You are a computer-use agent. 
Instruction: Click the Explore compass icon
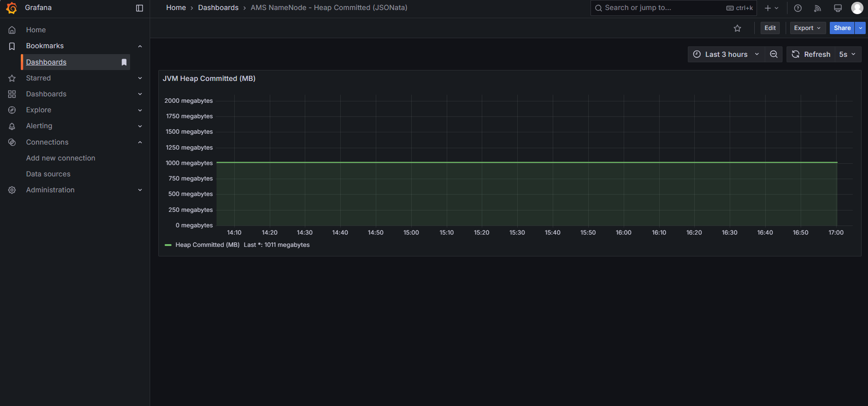12,110
